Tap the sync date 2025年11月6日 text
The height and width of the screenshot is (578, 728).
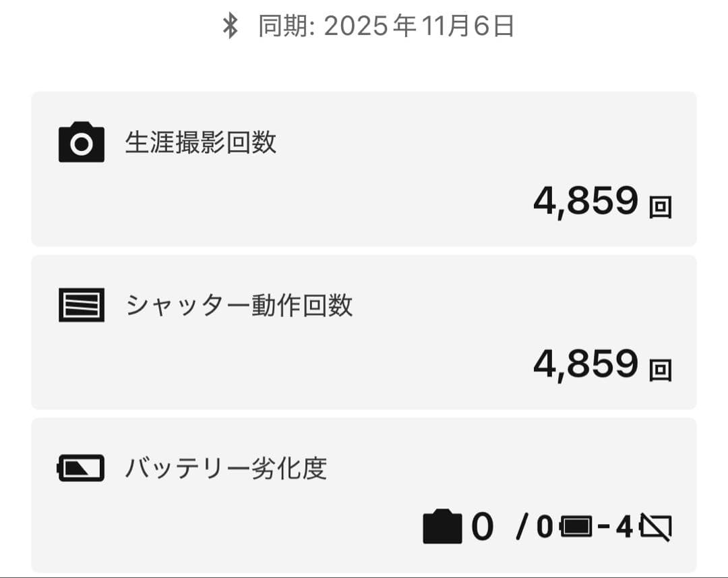[x=419, y=26]
